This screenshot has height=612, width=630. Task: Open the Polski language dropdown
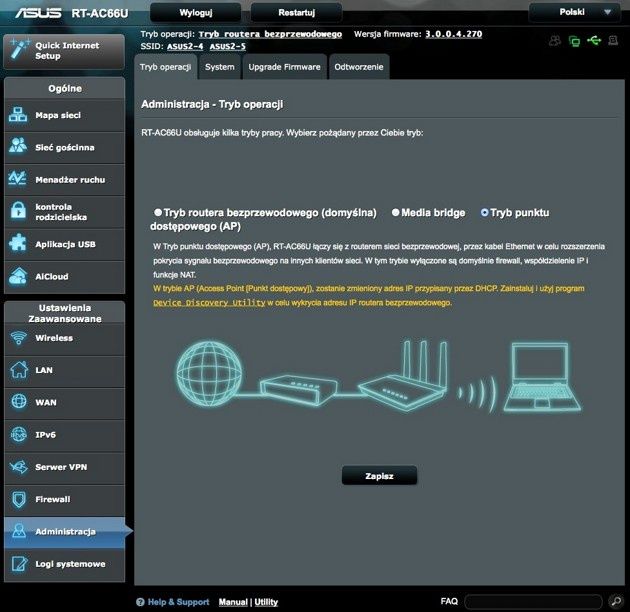pos(577,12)
